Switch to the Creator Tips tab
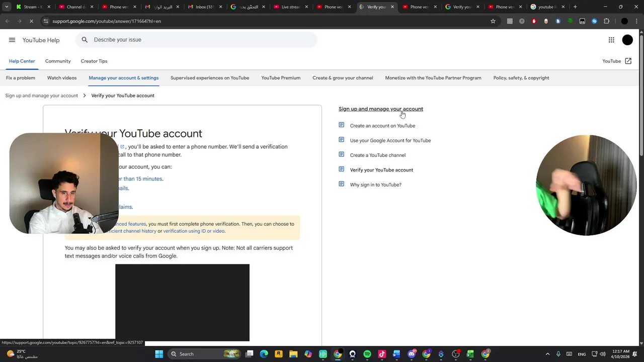 (94, 61)
